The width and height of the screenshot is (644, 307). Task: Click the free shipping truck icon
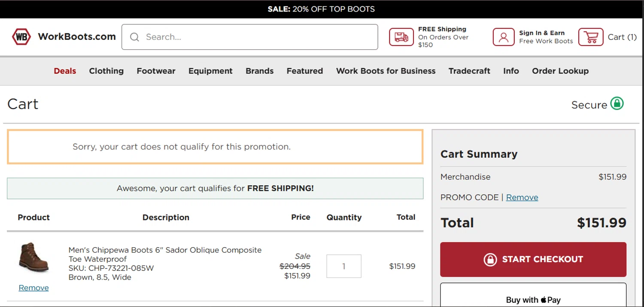401,37
